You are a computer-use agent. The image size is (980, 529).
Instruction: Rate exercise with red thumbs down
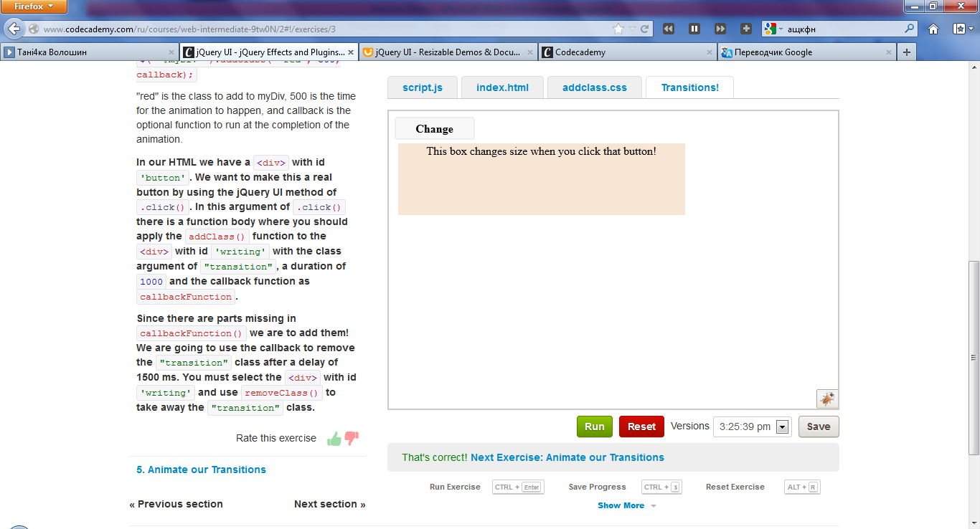352,439
